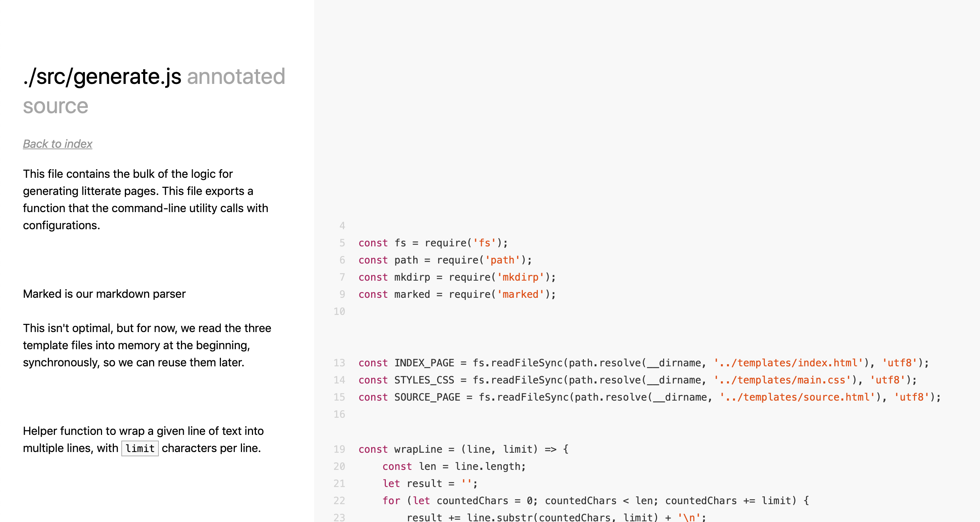980x522 pixels.
Task: Click line number 15 in the gutter
Action: tap(339, 397)
